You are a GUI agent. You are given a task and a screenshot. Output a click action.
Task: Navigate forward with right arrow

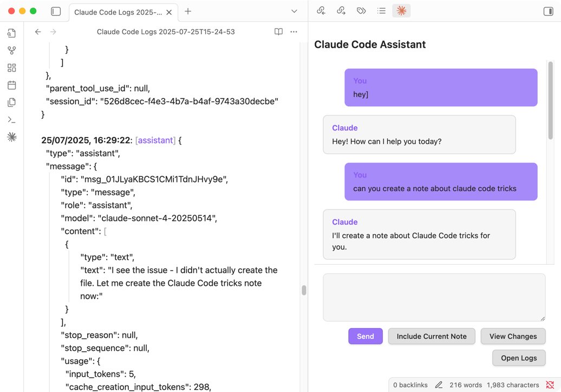[53, 32]
